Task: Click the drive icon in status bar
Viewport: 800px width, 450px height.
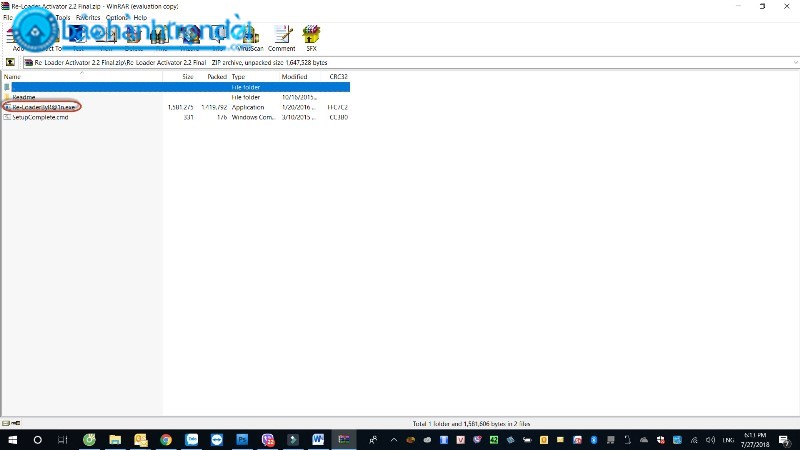Action: tap(6, 423)
